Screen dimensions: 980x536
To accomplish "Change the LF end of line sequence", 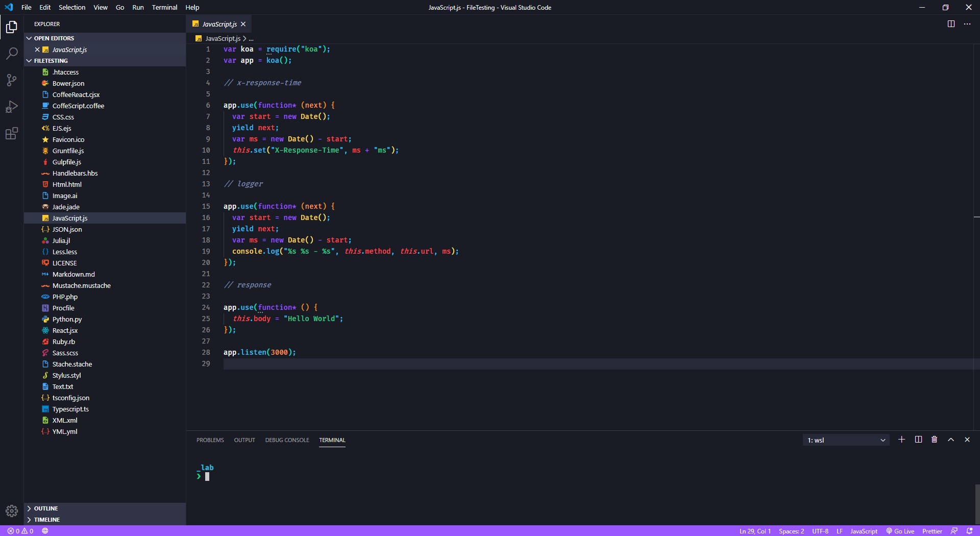I will pyautogui.click(x=839, y=531).
